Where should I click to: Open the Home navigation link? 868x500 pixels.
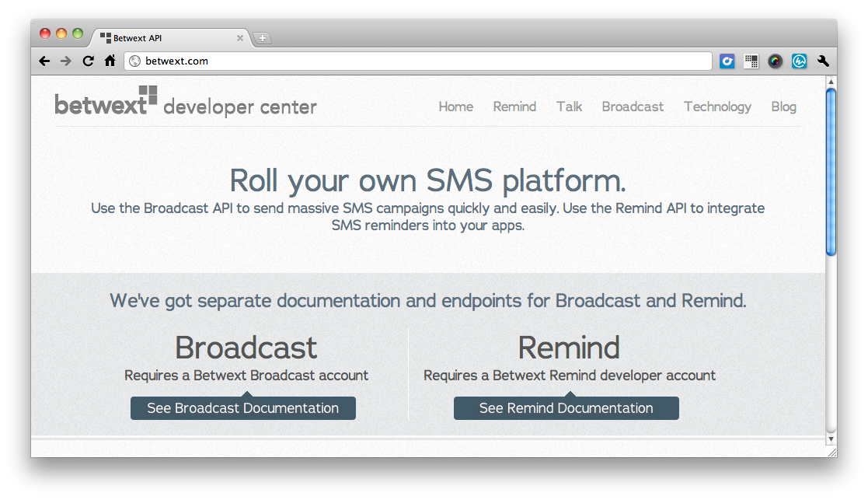(x=455, y=107)
